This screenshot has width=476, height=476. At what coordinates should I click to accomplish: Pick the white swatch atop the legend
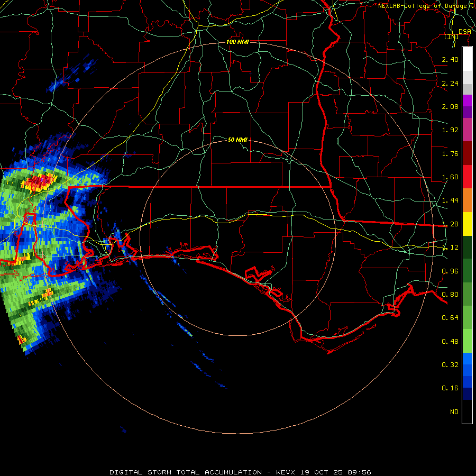point(467,59)
